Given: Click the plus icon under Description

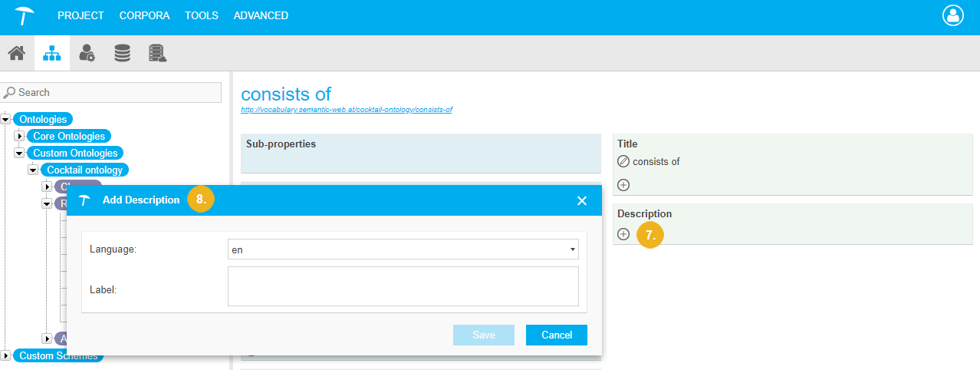Looking at the screenshot, I should pyautogui.click(x=623, y=234).
